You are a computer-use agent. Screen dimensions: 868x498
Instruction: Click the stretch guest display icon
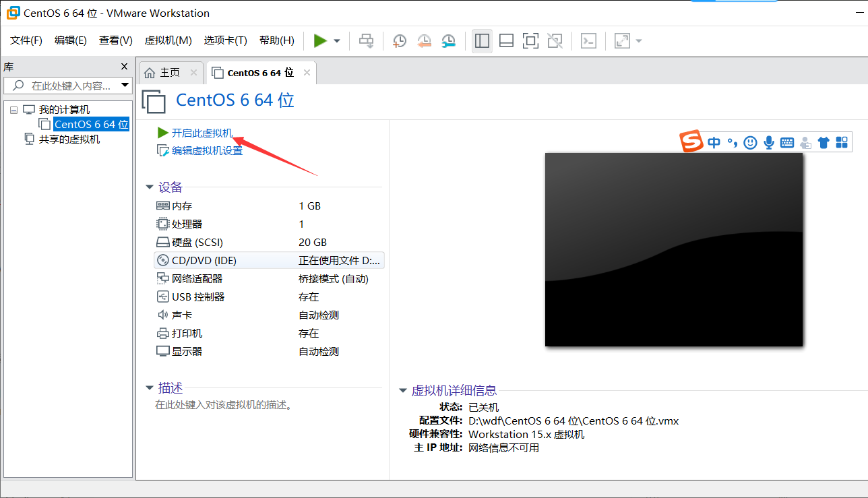(622, 41)
